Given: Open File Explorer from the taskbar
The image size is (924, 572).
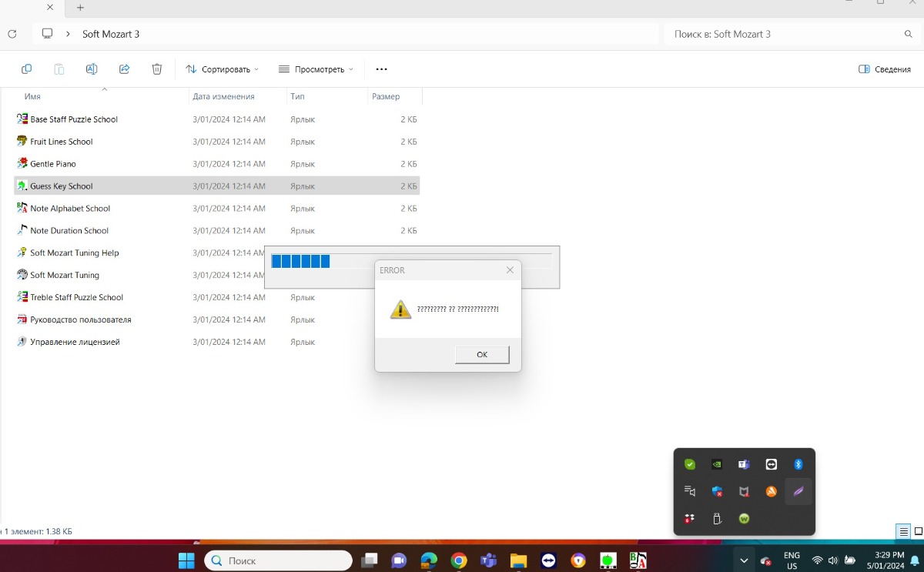Looking at the screenshot, I should (518, 560).
